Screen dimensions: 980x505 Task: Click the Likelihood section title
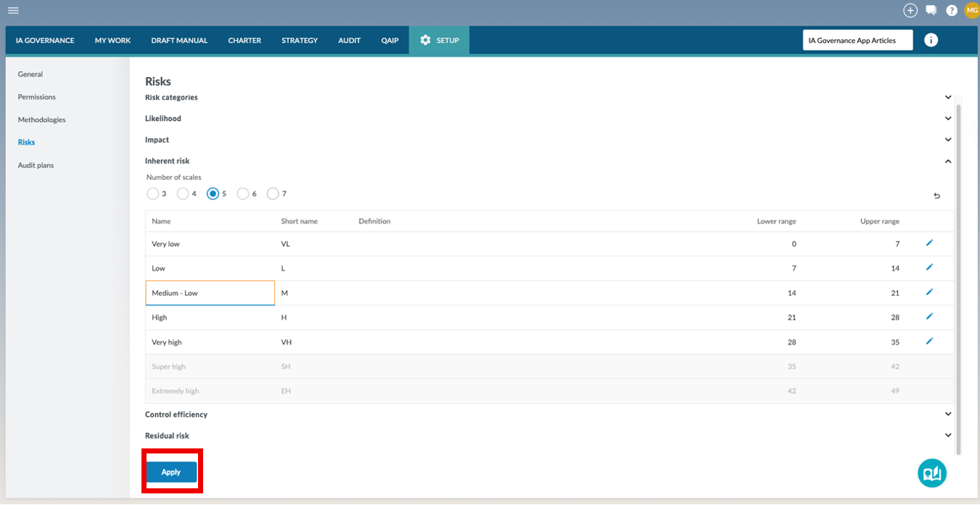click(163, 118)
